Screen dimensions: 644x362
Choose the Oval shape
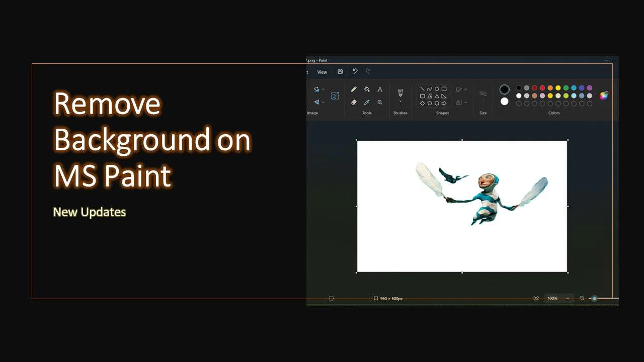[x=437, y=89]
